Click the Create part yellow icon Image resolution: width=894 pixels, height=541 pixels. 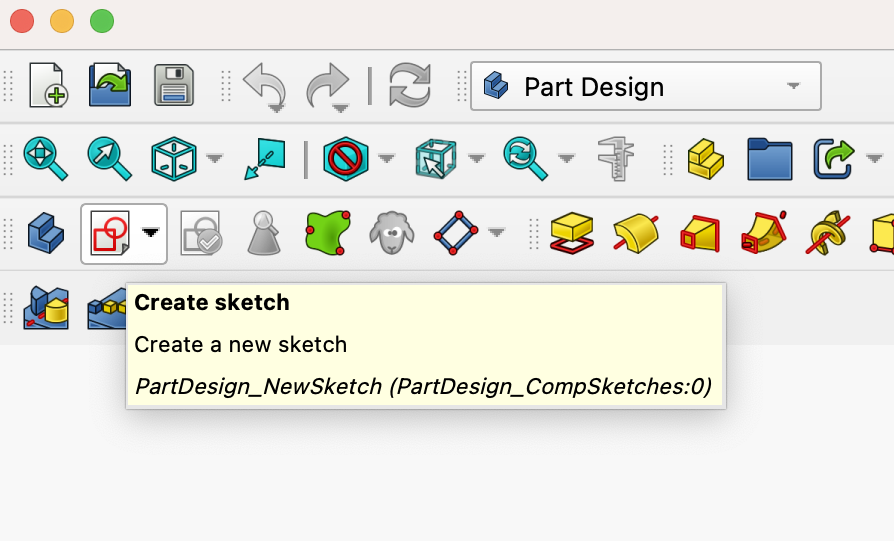tap(706, 159)
